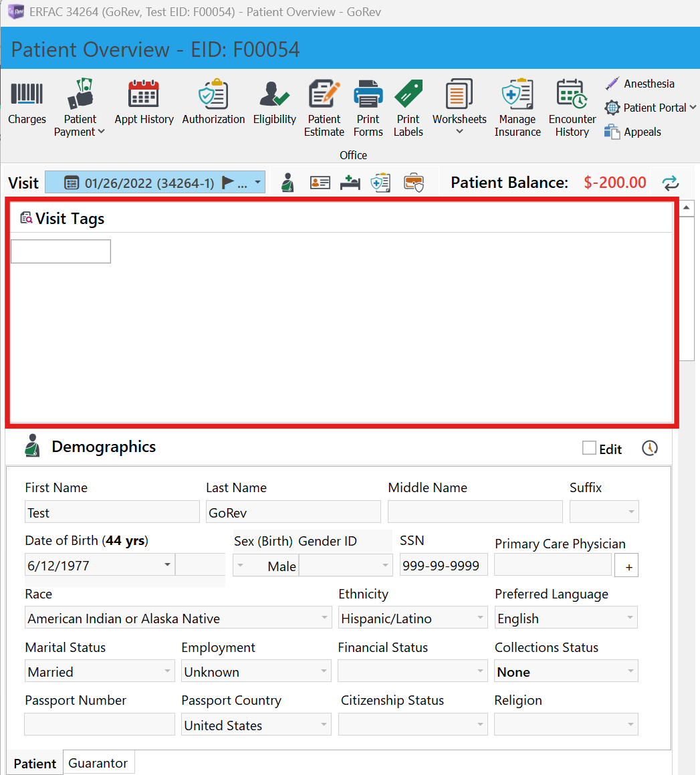Screen dimensions: 700x775
Task: Click the Visit Tags input box
Action: [61, 251]
